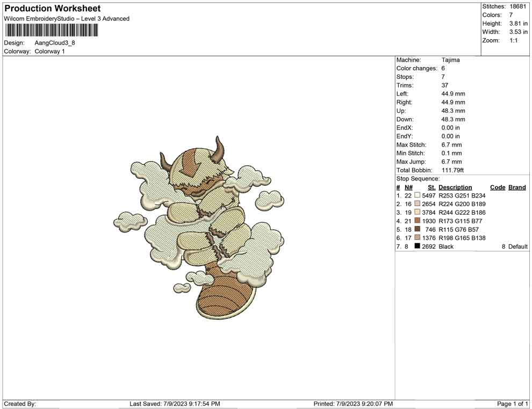Click the embroidery design preview of the bison in clouds
This screenshot has height=409, width=532.
199,228
